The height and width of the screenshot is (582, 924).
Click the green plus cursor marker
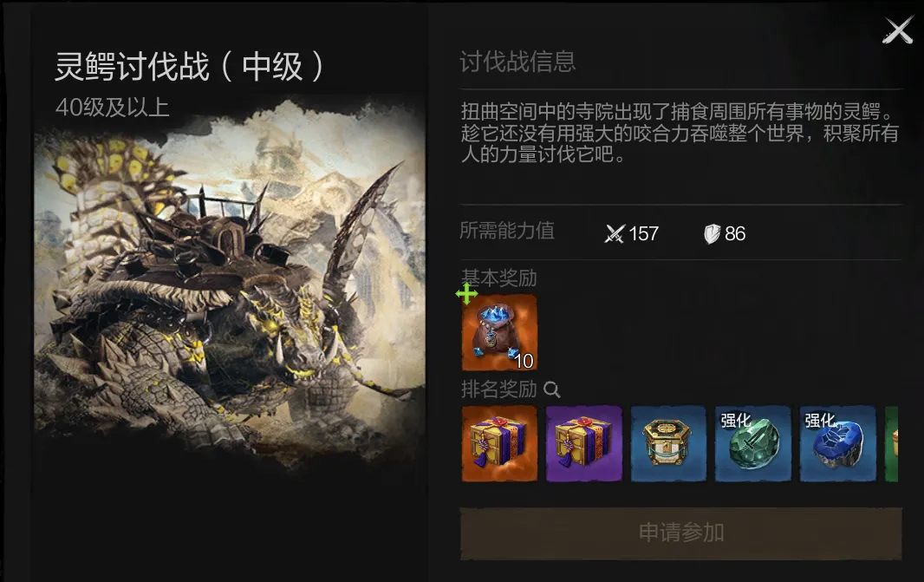[x=466, y=294]
